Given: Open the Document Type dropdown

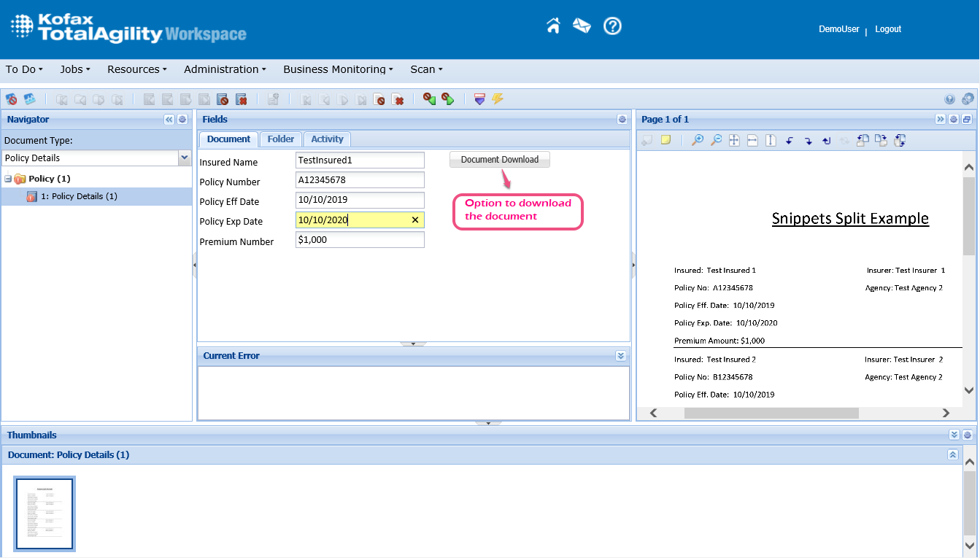Looking at the screenshot, I should point(184,158).
